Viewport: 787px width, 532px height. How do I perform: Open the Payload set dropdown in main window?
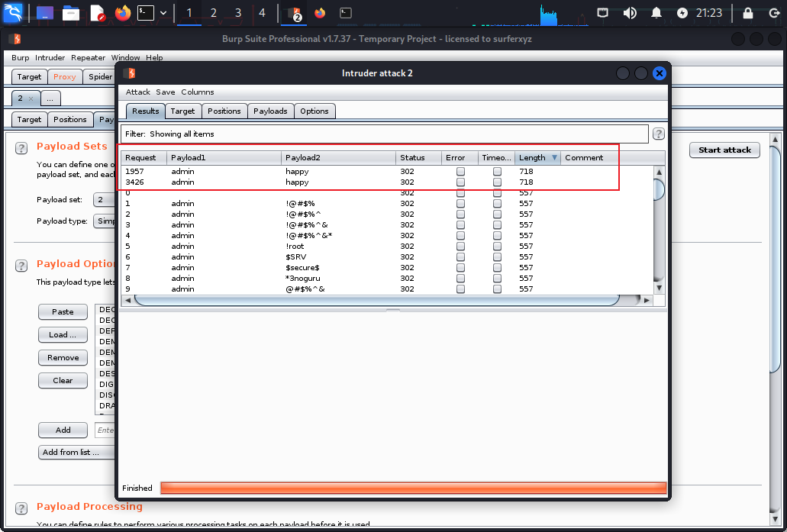105,200
